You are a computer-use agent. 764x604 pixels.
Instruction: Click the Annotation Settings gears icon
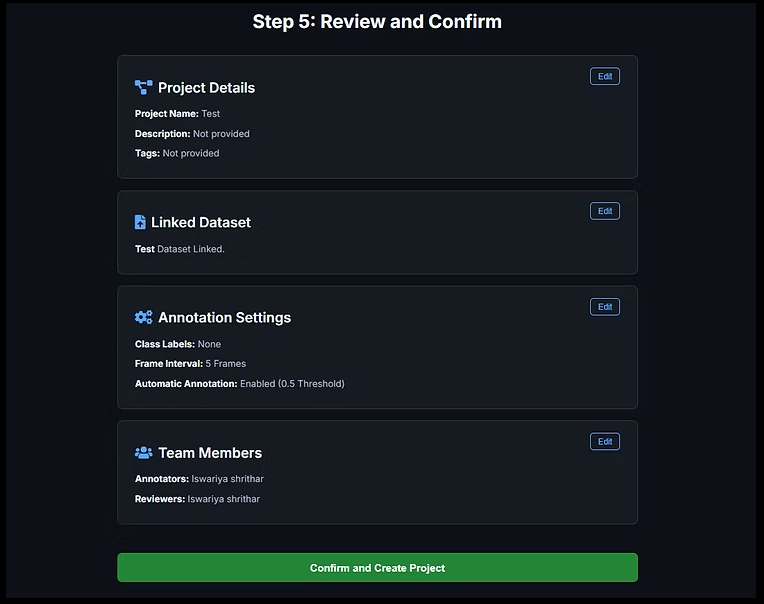143,317
